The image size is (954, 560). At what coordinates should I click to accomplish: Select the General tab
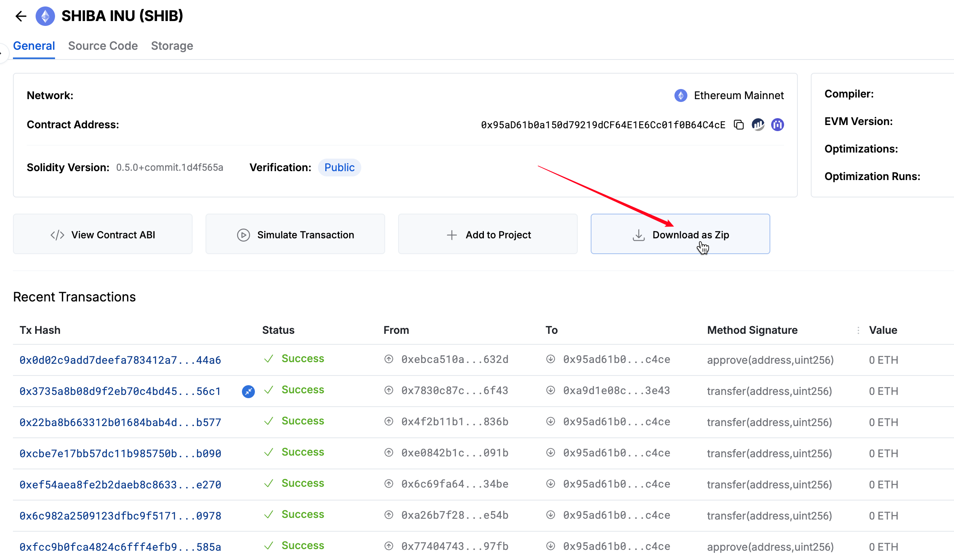(x=34, y=46)
